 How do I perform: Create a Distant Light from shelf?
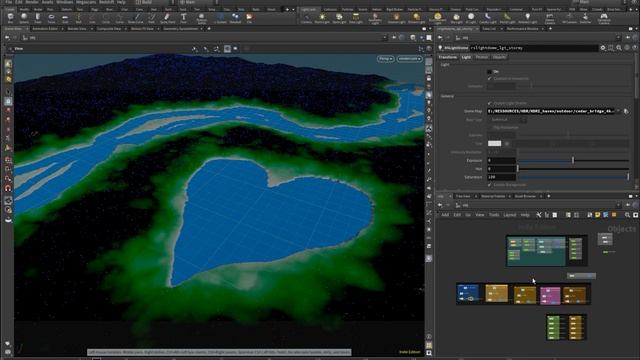(x=416, y=18)
